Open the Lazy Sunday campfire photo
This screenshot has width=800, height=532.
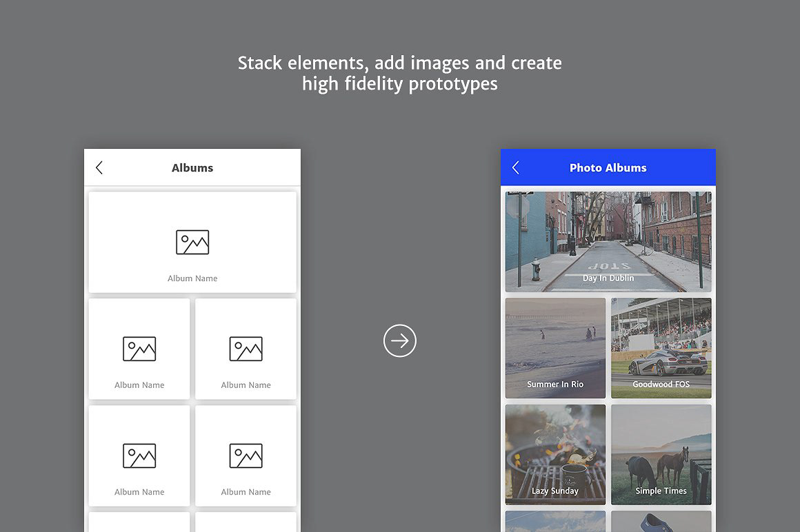555,455
